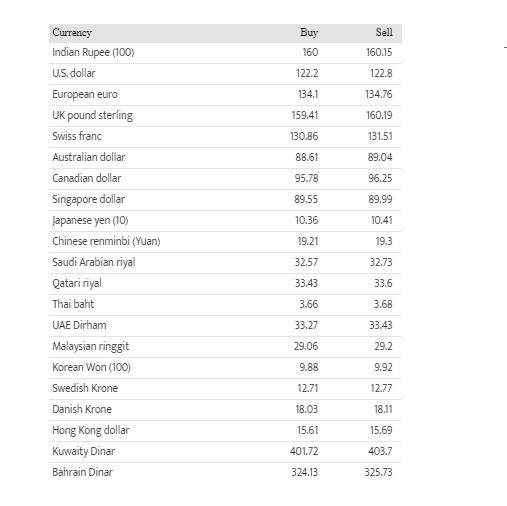The image size is (507, 506).
Task: Click Kuwaity Dinar sell rate 403.7
Action: coord(380,451)
